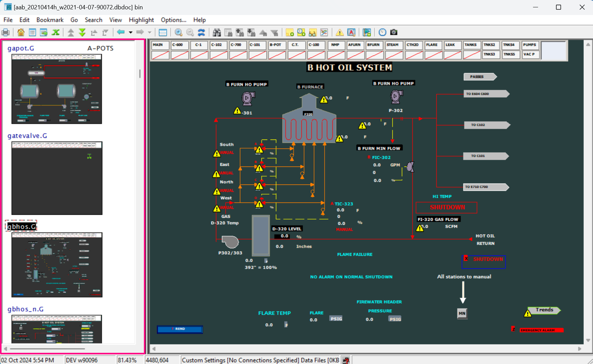Image resolution: width=593 pixels, height=364 pixels.
Task: Open the Highlight menu
Action: 141,20
